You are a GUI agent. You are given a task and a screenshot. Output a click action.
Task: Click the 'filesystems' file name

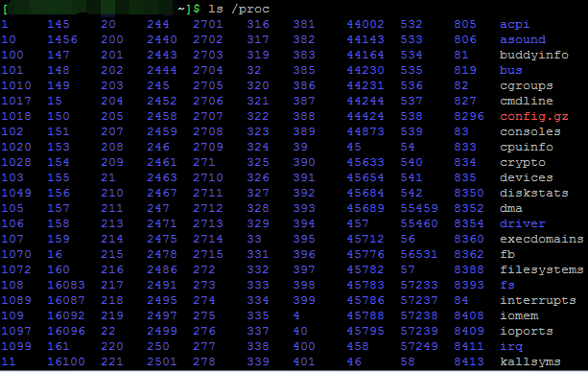point(542,270)
